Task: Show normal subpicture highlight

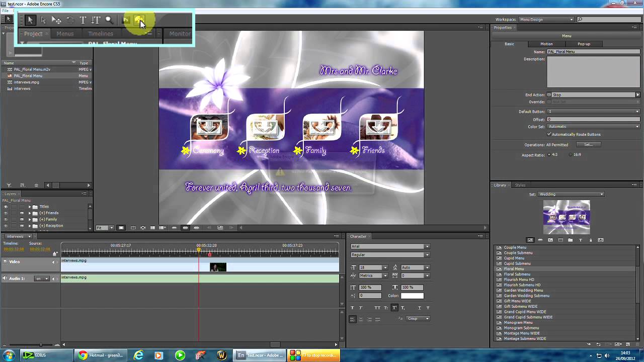Action: coord(174,228)
